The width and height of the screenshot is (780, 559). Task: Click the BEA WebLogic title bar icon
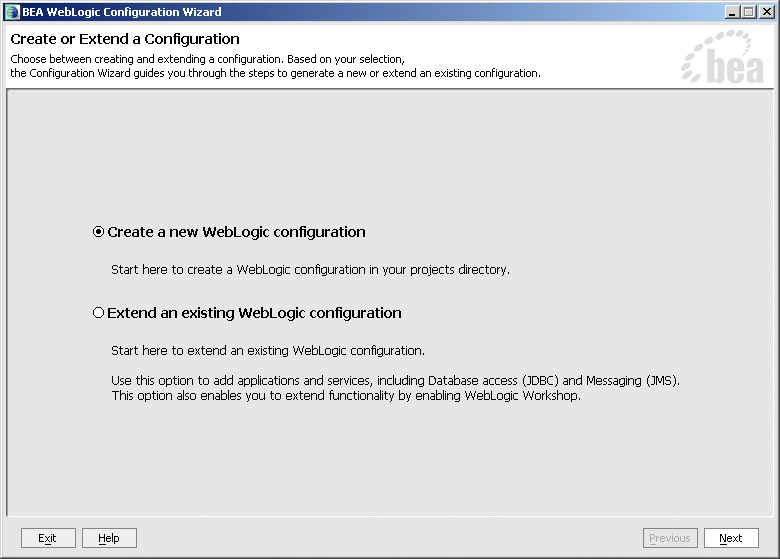tap(12, 12)
